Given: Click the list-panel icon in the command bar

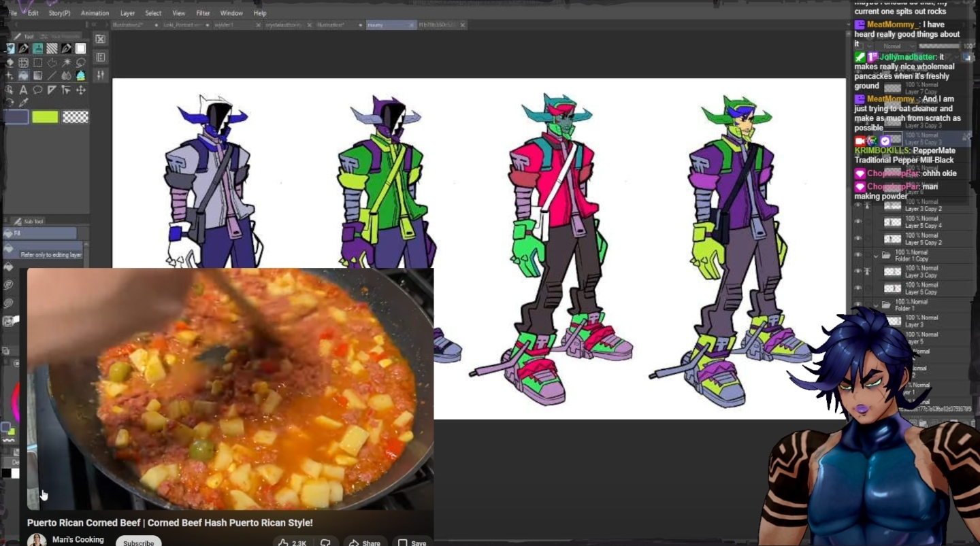Looking at the screenshot, I should [100, 57].
